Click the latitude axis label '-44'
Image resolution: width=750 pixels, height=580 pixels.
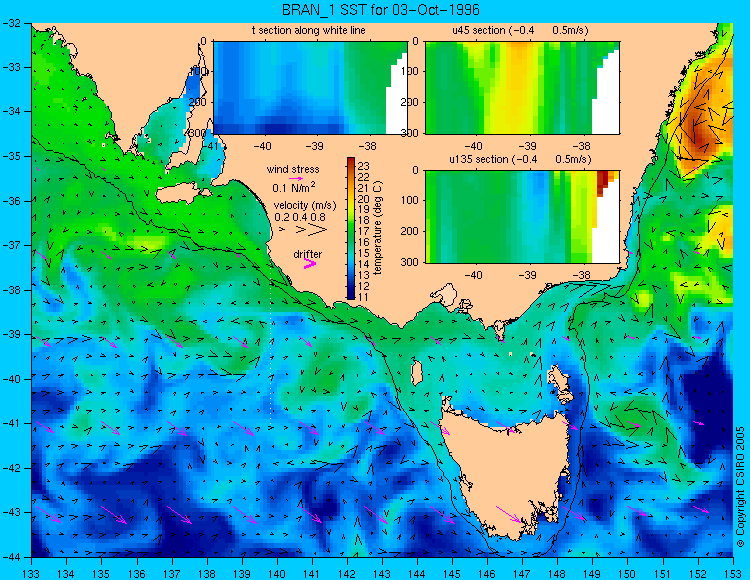point(11,557)
